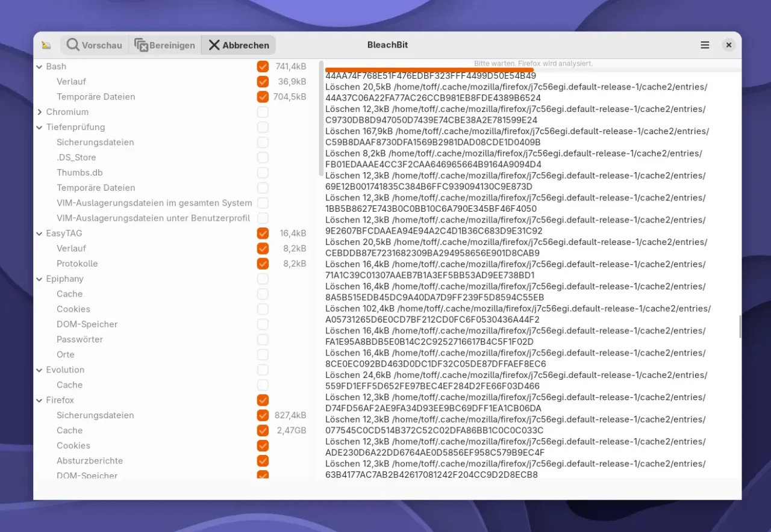This screenshot has height=532, width=771.
Task: Select Firefox Absturzberichte entry
Action: [90, 461]
